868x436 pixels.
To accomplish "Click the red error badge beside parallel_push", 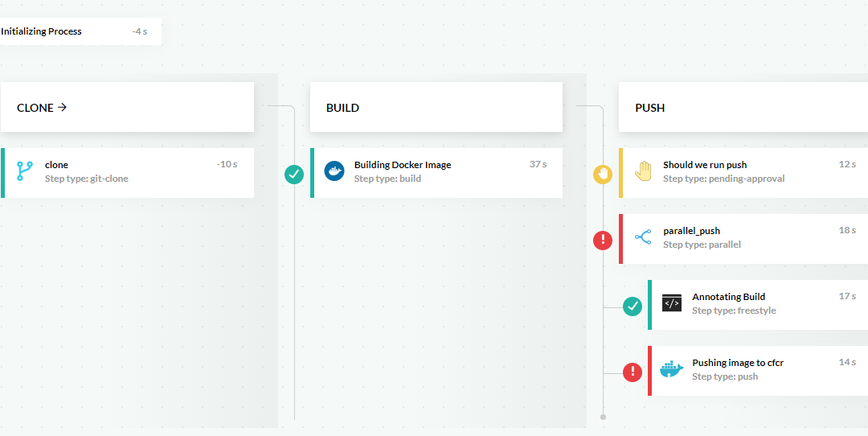I will [x=603, y=240].
